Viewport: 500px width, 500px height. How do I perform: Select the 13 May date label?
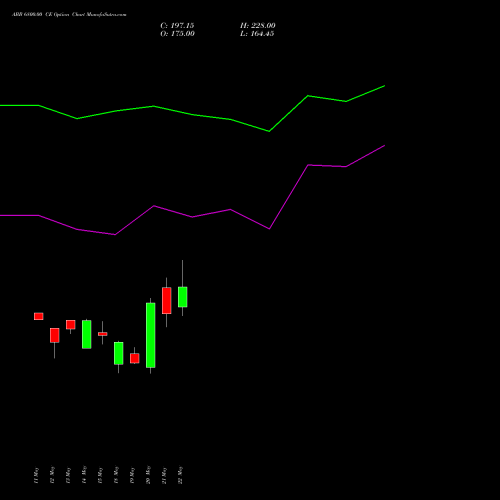click(68, 475)
